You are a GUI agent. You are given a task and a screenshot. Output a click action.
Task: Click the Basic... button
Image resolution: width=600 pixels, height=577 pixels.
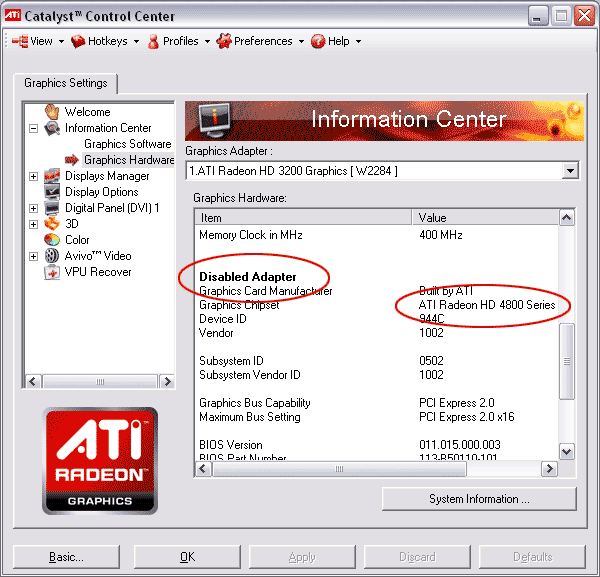(66, 557)
